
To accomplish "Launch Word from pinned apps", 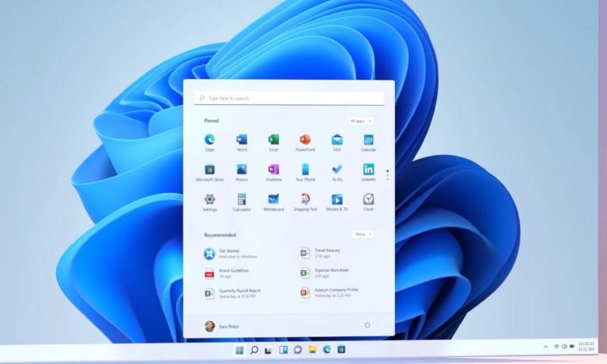I will [x=242, y=143].
